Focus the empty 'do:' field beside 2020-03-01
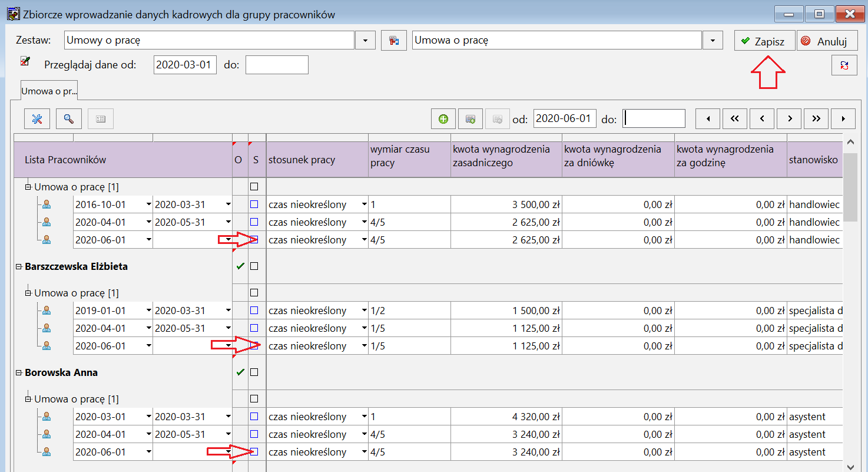This screenshot has height=472, width=868. click(x=277, y=65)
